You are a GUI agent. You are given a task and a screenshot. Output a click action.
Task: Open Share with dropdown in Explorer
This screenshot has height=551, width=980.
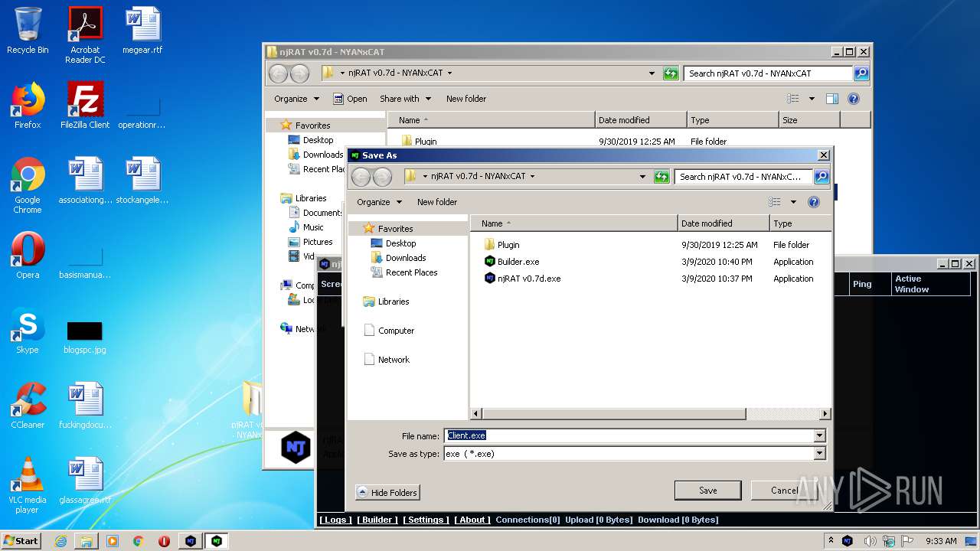click(405, 99)
